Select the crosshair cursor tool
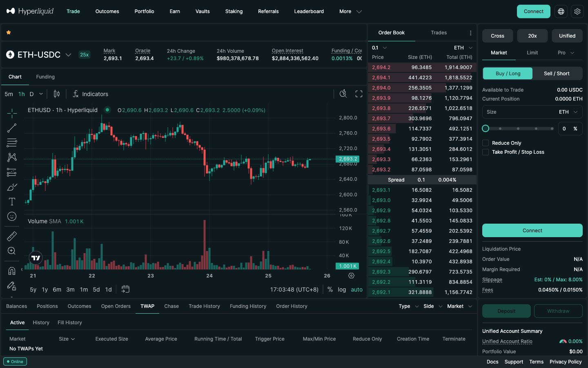This screenshot has height=368, width=588. (12, 113)
